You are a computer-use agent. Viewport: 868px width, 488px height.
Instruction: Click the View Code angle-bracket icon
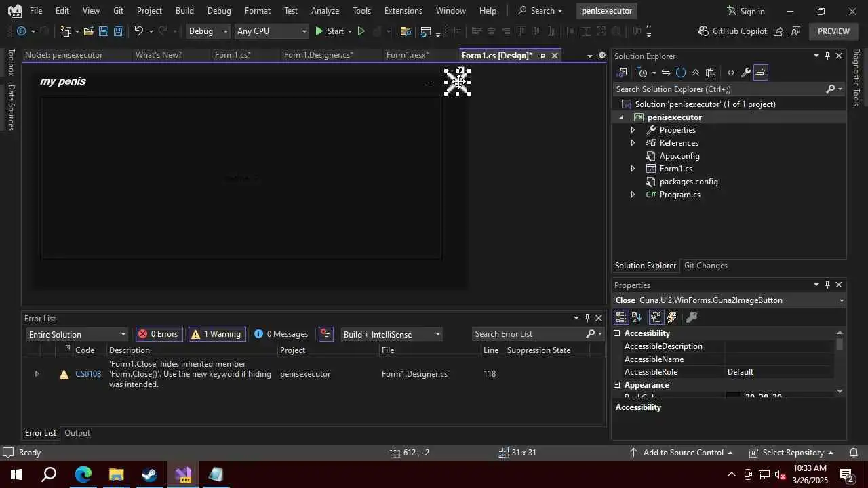point(730,73)
